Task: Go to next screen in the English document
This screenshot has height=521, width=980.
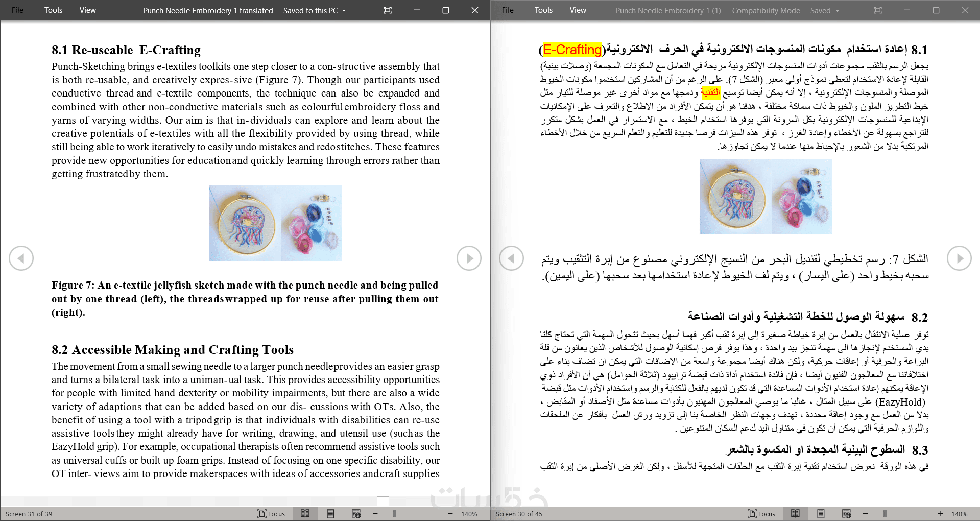Action: (x=469, y=258)
